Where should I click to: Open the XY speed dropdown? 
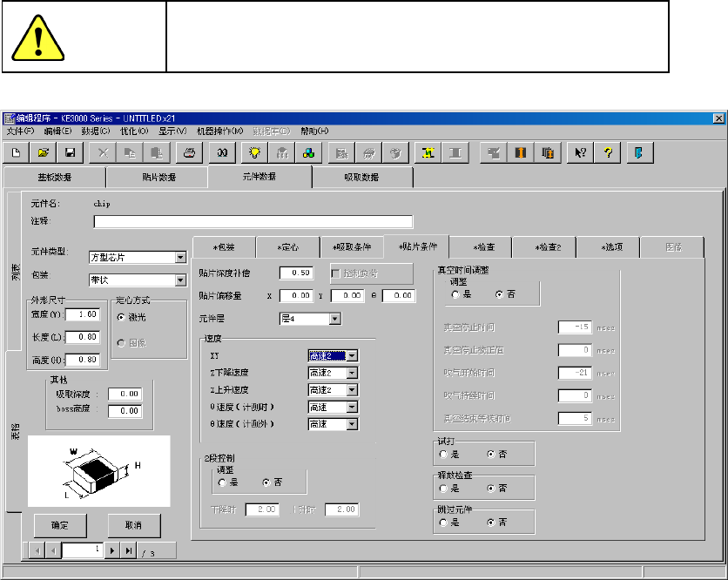pos(352,355)
